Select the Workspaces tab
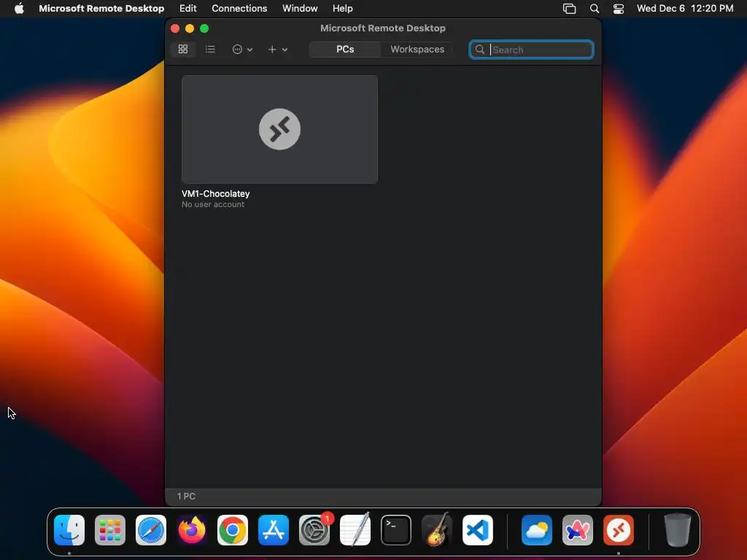747x560 pixels. click(417, 49)
